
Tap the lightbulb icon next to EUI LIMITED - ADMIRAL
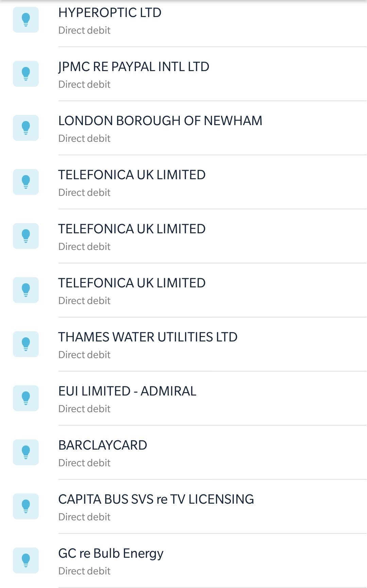[x=26, y=398]
